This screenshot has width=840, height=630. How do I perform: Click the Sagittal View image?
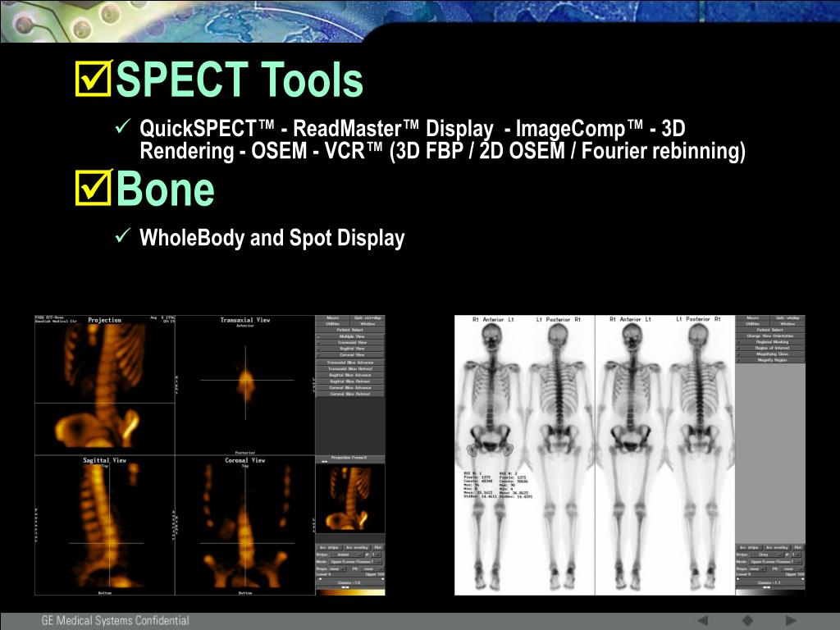[105, 526]
